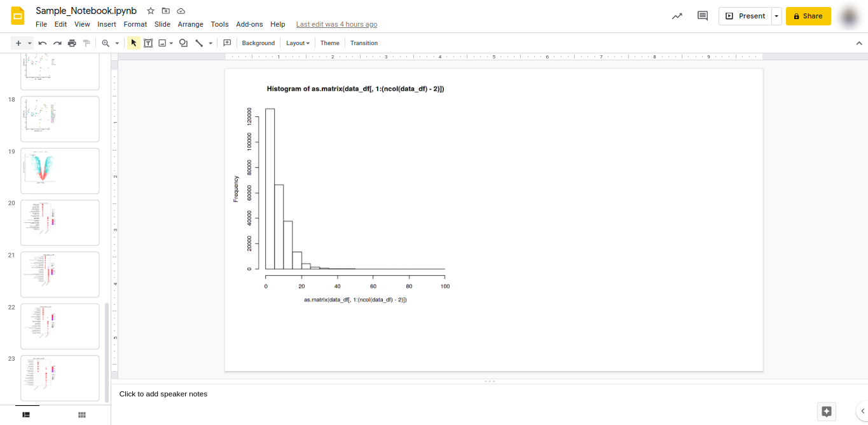Open the zoom level dropdown

(x=109, y=43)
